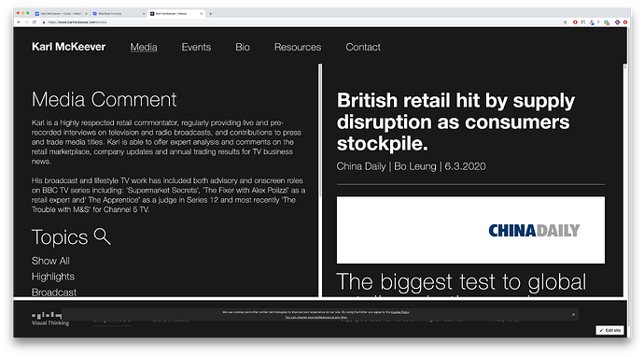
Task: Switch to the Webflow Forums tab
Action: click(x=119, y=14)
